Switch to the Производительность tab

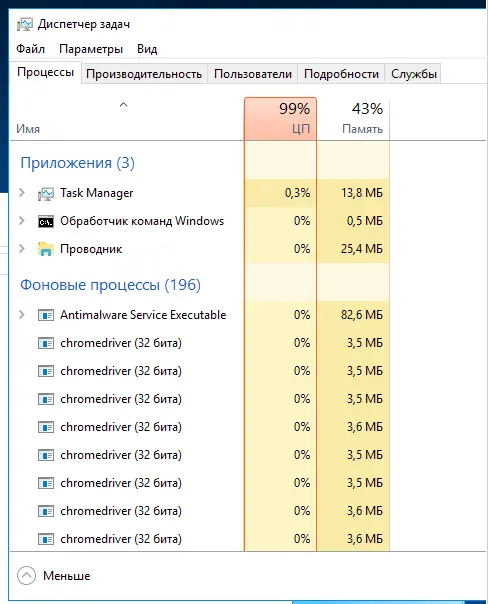pyautogui.click(x=144, y=74)
